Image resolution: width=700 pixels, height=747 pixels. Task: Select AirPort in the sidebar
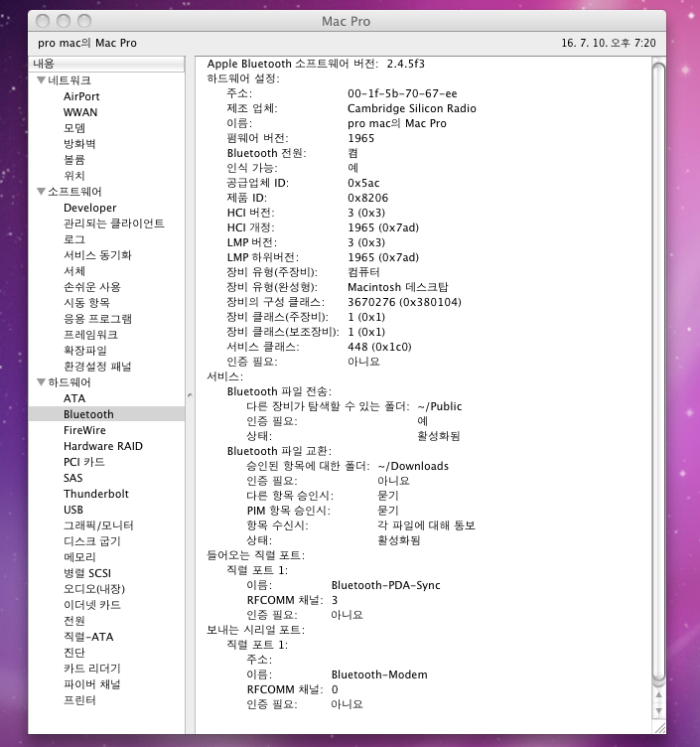point(81,96)
